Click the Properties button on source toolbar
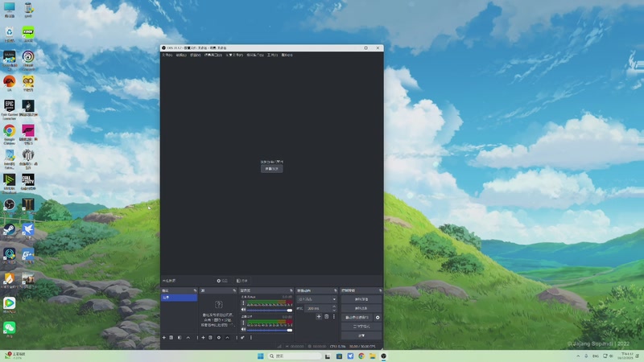This screenshot has height=362, width=644. coord(222,281)
